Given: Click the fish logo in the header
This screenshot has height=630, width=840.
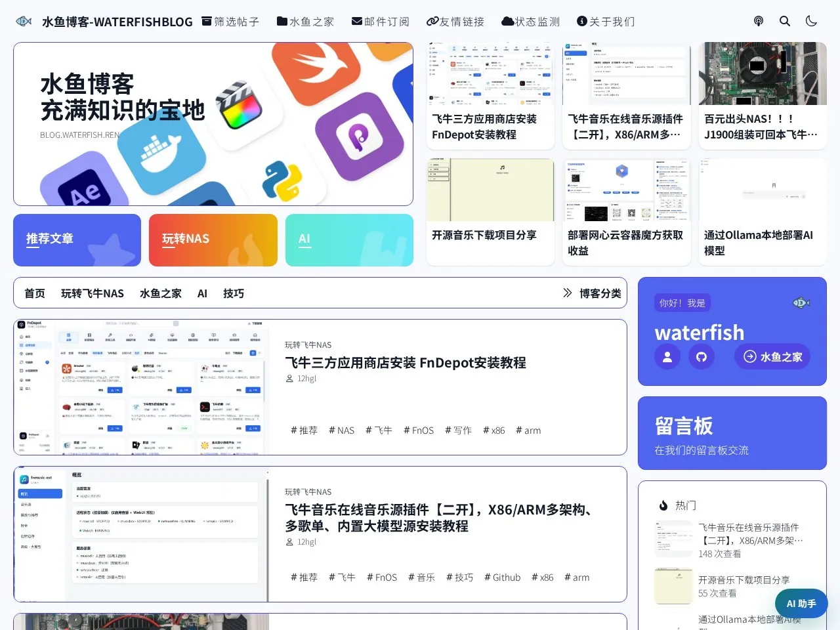Looking at the screenshot, I should (24, 21).
